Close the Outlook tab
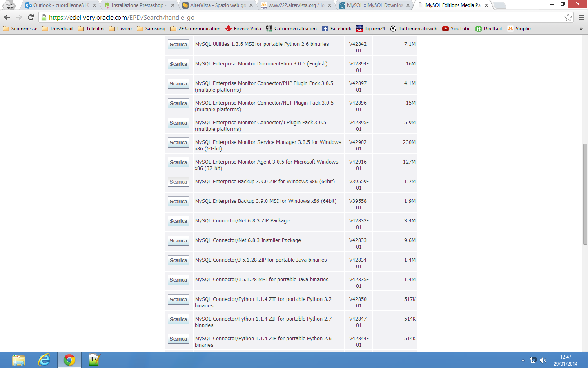The width and height of the screenshot is (588, 368). tap(94, 5)
